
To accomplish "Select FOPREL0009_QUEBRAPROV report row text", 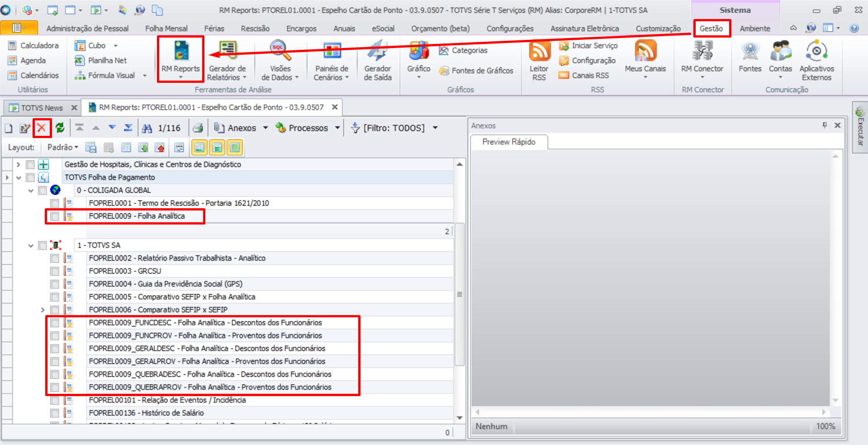I will coord(210,387).
